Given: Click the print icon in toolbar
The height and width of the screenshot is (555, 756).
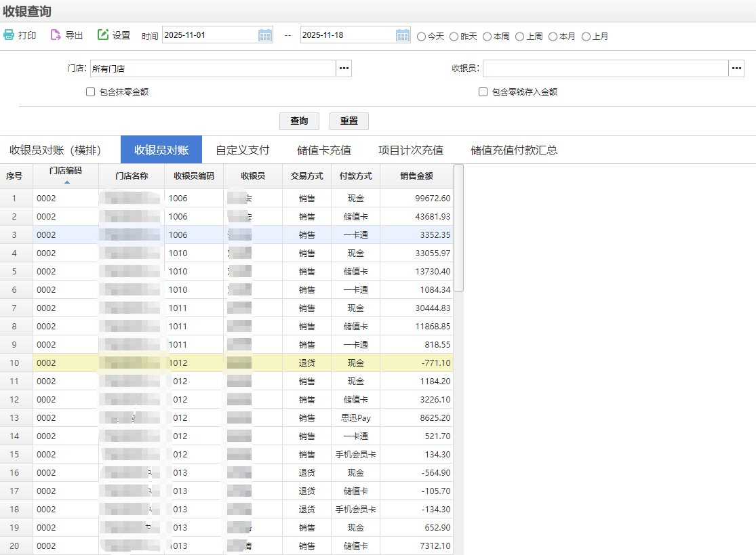Looking at the screenshot, I should pos(9,35).
